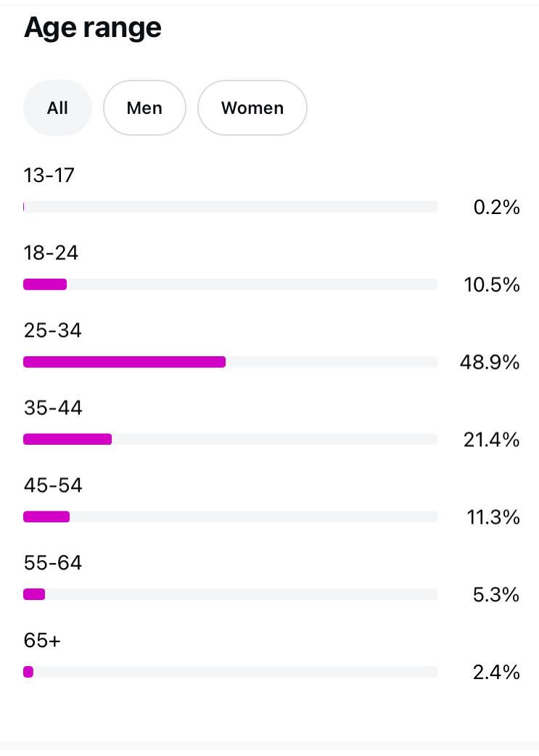Click the 0.2% percentage value

click(x=496, y=208)
